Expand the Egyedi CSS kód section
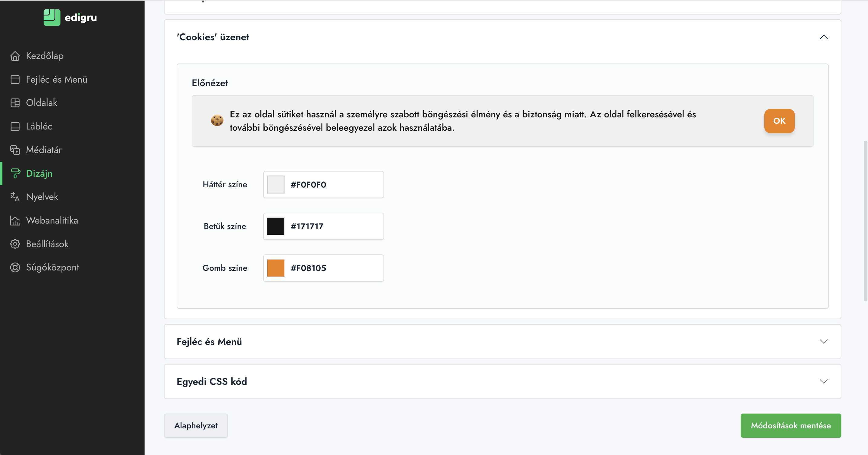The image size is (868, 455). 823,381
